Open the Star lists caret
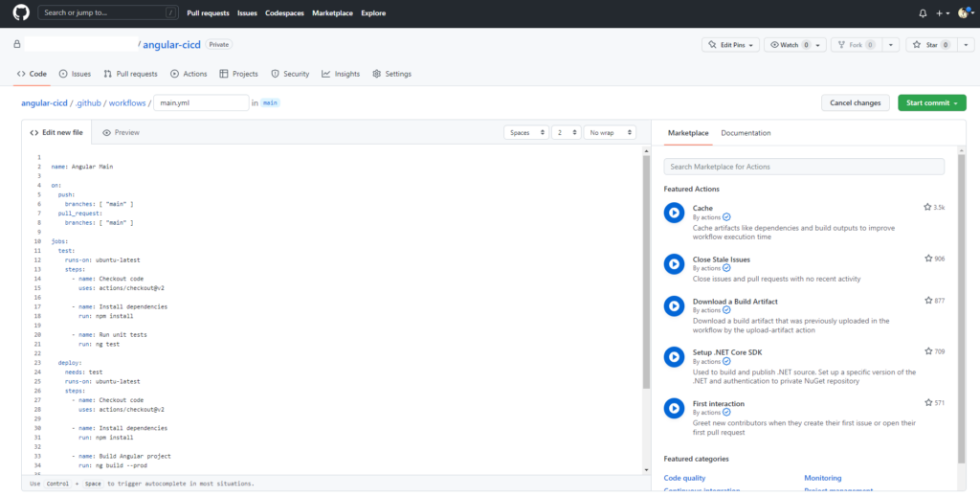This screenshot has width=980, height=496. (x=966, y=45)
